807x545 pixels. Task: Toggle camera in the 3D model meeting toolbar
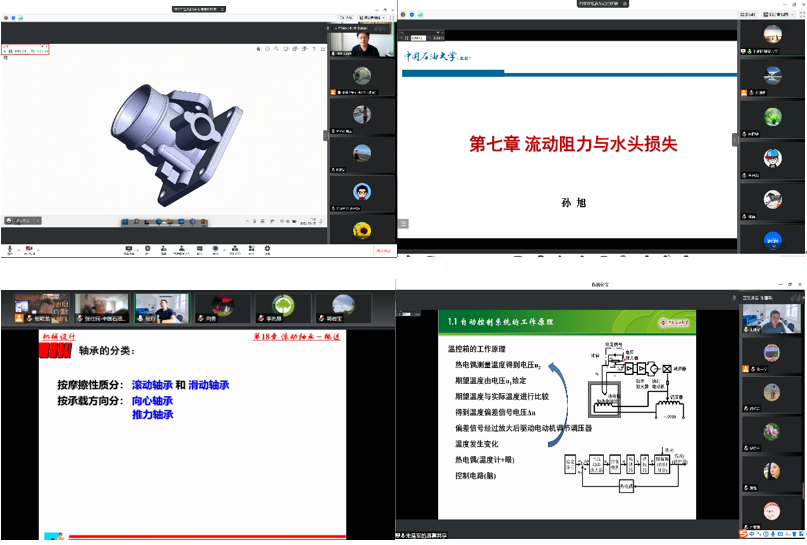click(29, 248)
